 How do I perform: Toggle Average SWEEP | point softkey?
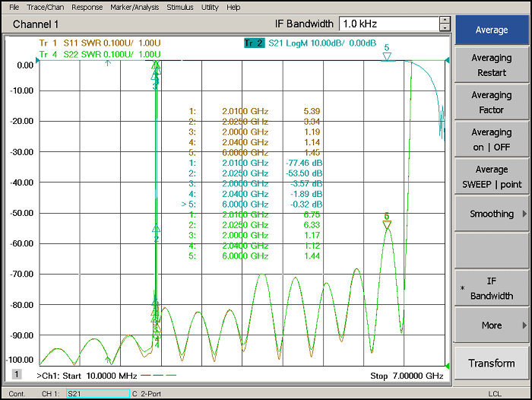[492, 176]
